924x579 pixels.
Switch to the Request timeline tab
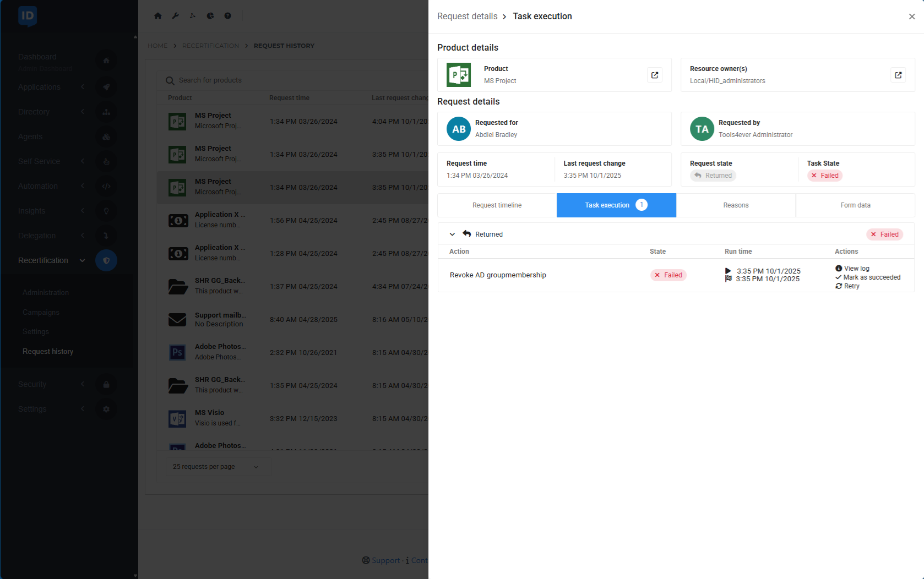(497, 205)
